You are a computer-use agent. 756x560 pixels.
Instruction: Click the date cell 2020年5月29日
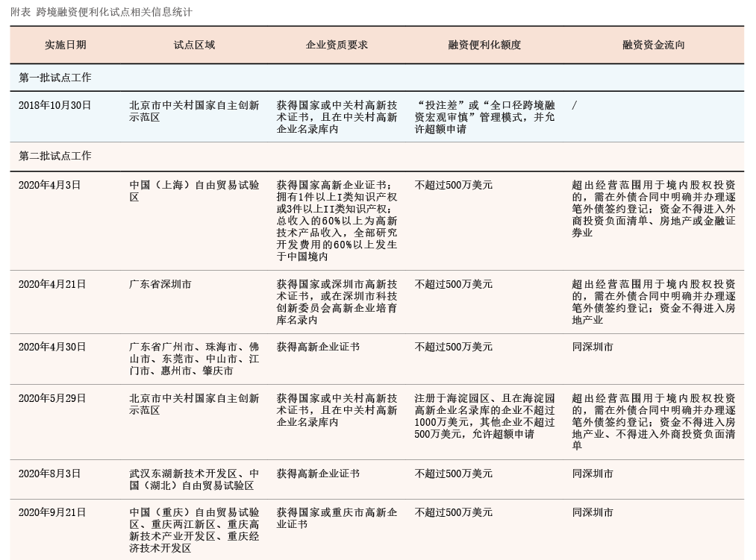[x=52, y=398]
